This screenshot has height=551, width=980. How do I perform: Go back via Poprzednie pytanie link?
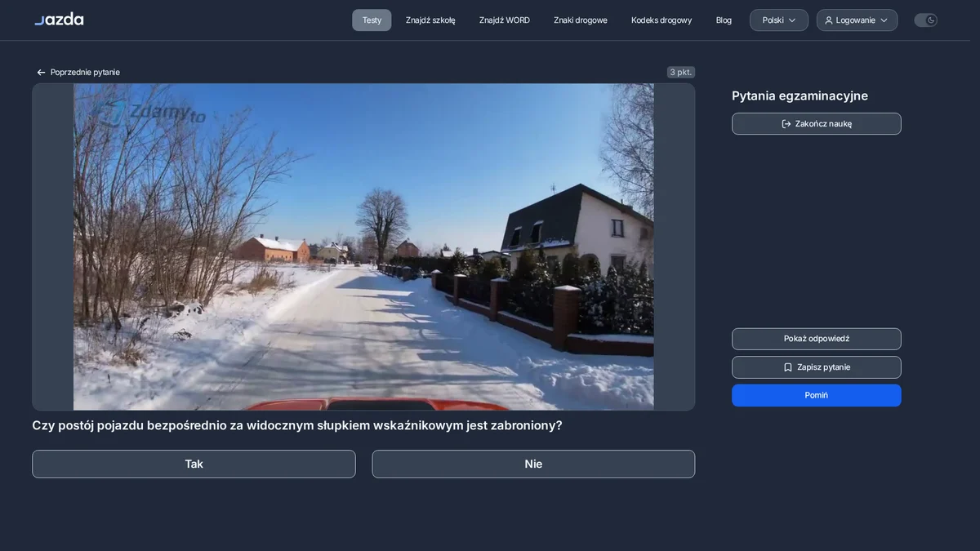[x=78, y=73]
